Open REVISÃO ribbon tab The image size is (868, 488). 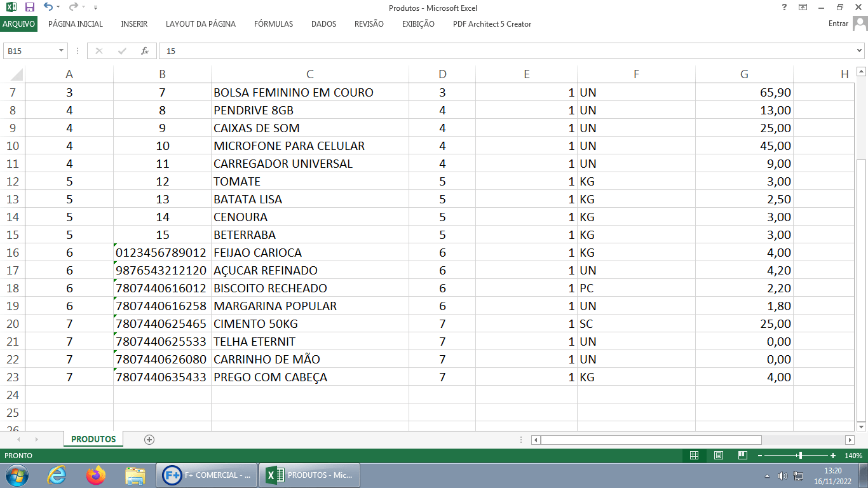click(x=369, y=24)
